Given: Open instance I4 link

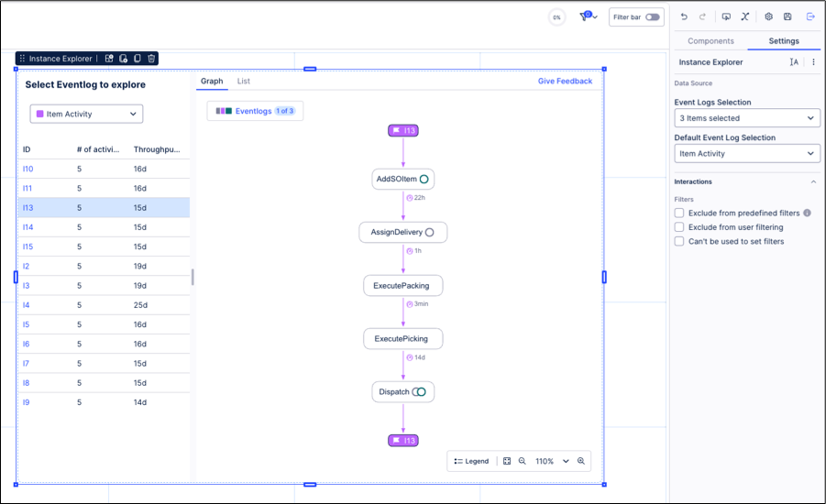Looking at the screenshot, I should (x=26, y=305).
